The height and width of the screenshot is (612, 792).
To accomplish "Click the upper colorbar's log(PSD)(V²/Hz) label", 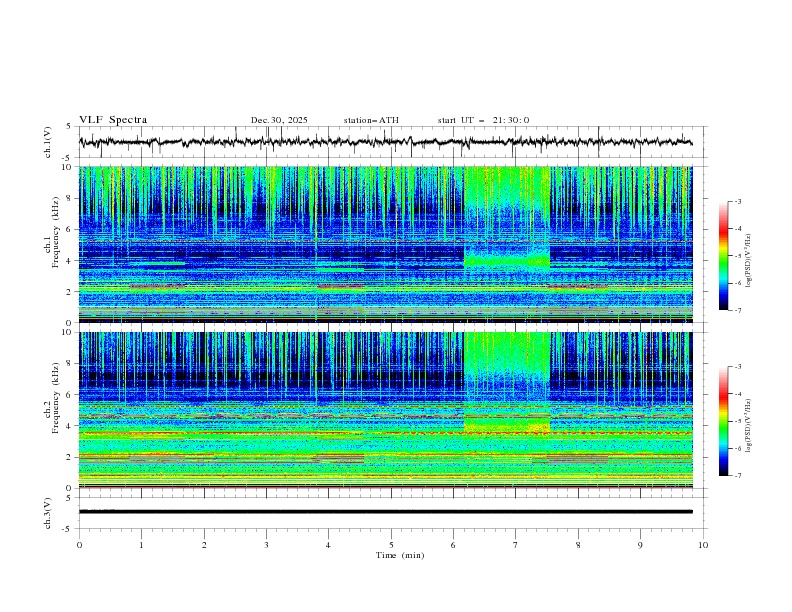I will point(749,261).
